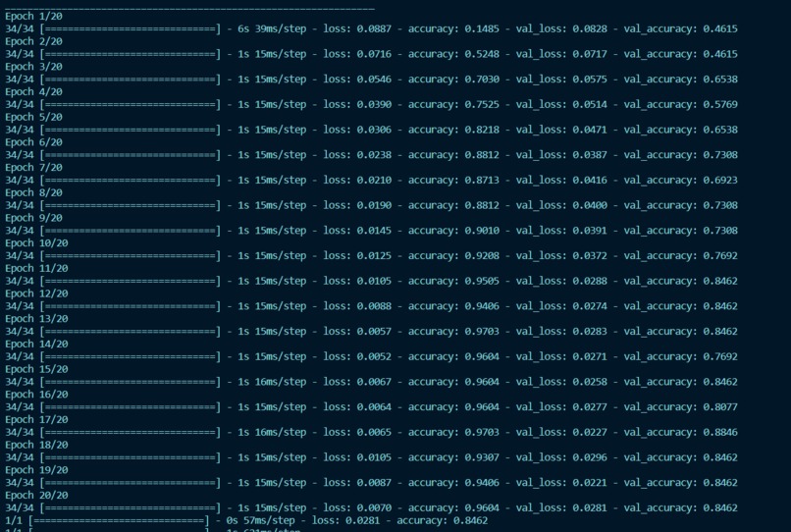Click val_loss value 0.0400

pos(590,205)
